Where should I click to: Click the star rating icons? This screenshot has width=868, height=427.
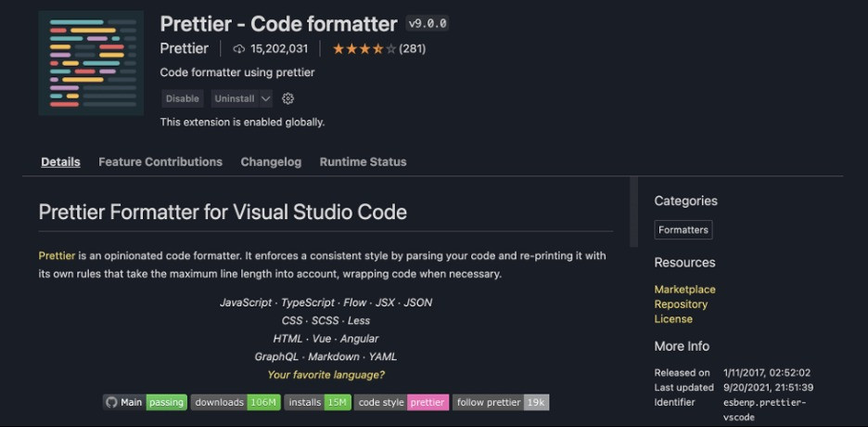[364, 49]
